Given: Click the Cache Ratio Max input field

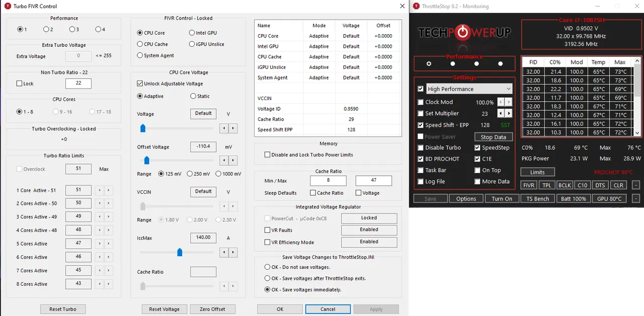Looking at the screenshot, I should tap(373, 180).
